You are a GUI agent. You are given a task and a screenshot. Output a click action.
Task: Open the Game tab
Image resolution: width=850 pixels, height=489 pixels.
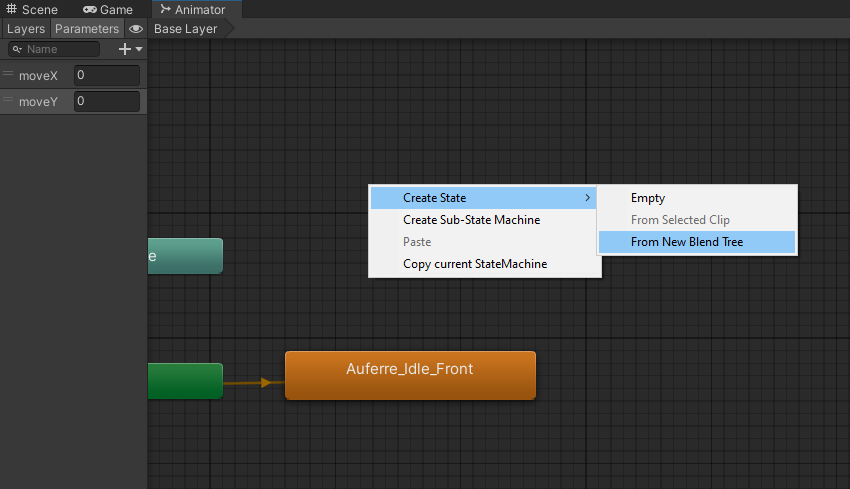click(108, 9)
